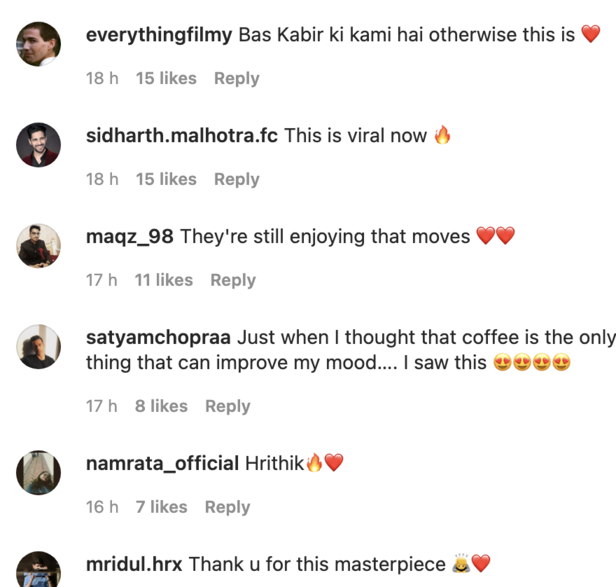The width and height of the screenshot is (616, 587).
Task: Open mridul.hrx's profile avatar
Action: 39,570
